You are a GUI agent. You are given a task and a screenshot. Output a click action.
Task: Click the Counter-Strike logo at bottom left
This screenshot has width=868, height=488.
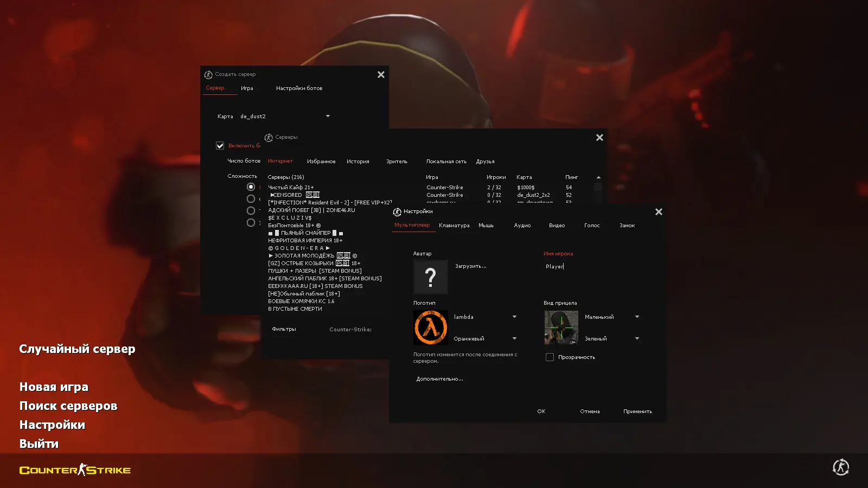click(x=75, y=470)
